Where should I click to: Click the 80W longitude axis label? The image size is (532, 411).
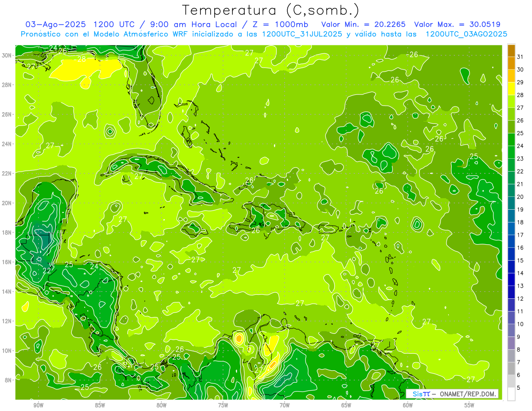pyautogui.click(x=161, y=406)
